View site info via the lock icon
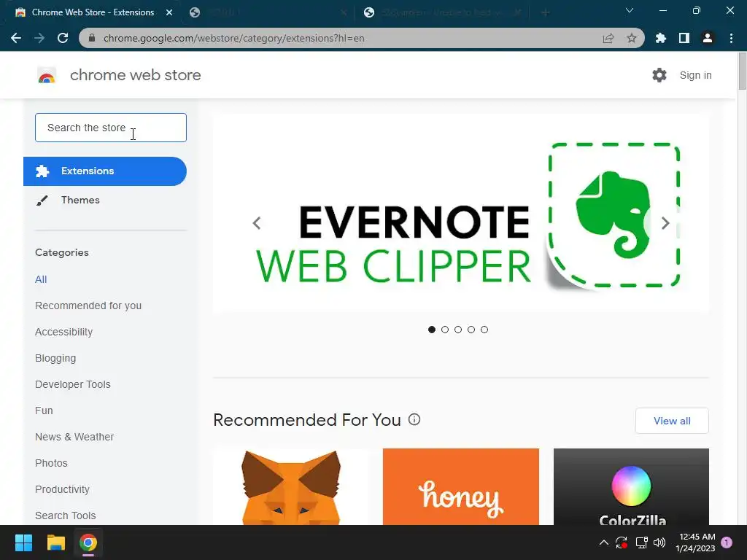 click(x=92, y=38)
